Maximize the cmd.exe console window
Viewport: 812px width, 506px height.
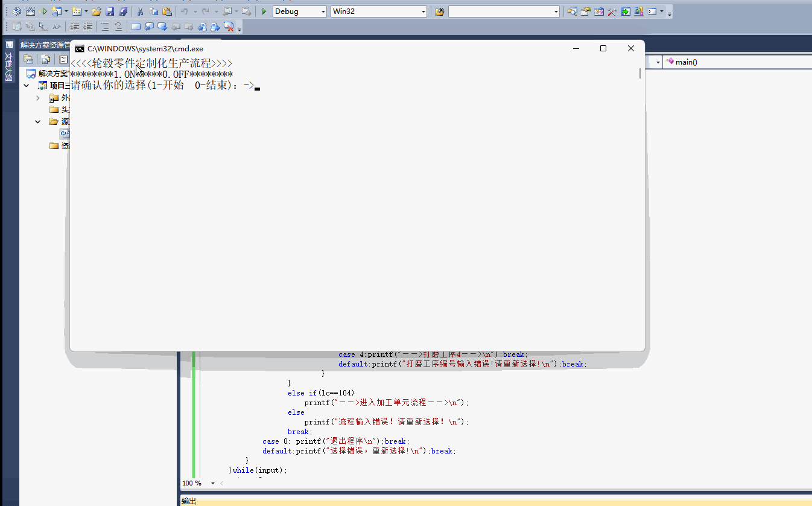(603, 48)
